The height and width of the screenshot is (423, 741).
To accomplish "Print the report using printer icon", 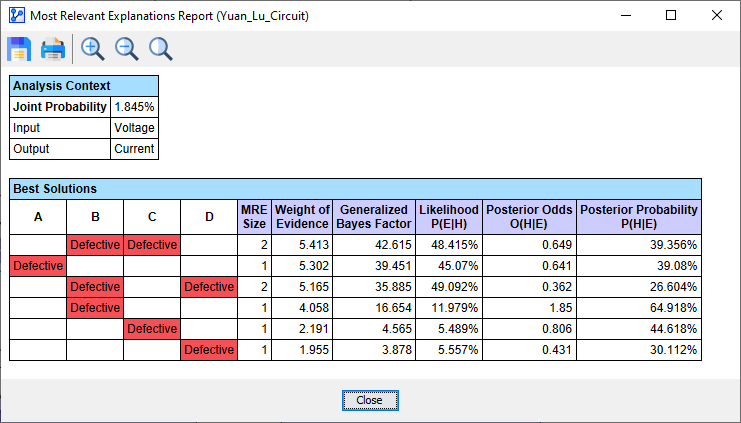I will pos(53,49).
